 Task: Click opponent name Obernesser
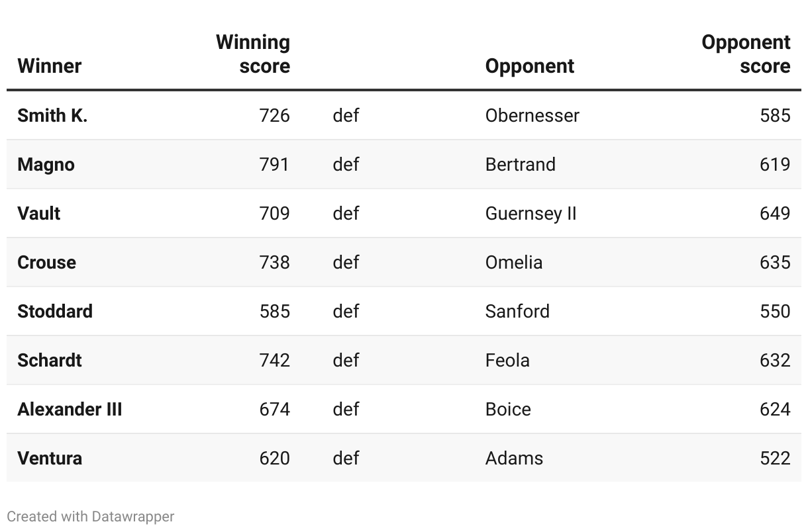coord(532,116)
